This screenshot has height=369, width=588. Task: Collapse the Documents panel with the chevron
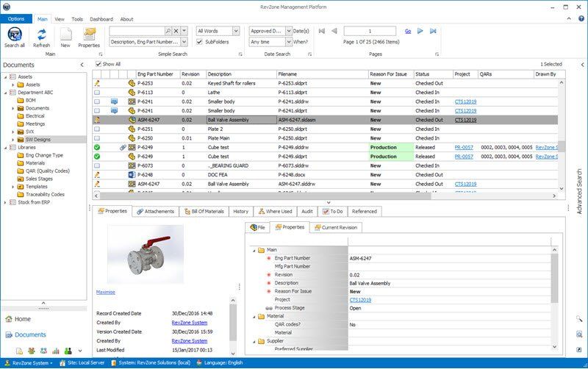click(82, 65)
